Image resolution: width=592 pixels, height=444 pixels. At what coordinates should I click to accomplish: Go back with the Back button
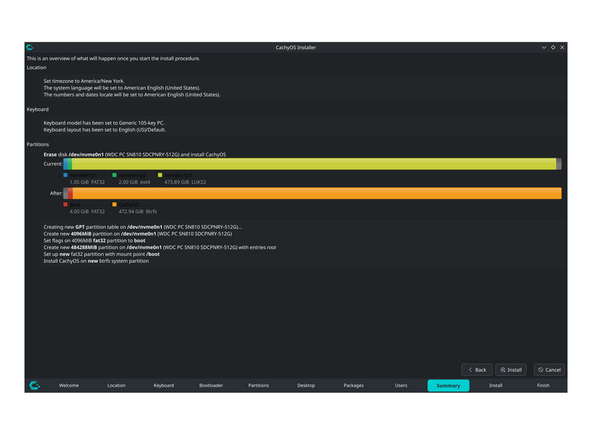[x=477, y=370]
